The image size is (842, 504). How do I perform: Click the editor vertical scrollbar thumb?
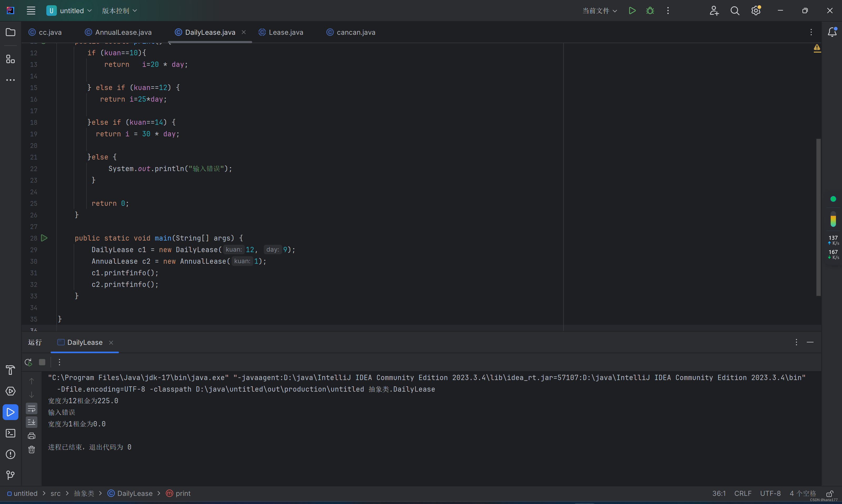pos(818,217)
